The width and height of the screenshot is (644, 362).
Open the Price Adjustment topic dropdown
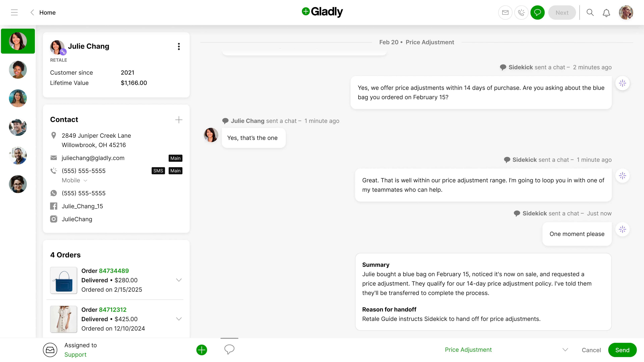[x=566, y=350]
